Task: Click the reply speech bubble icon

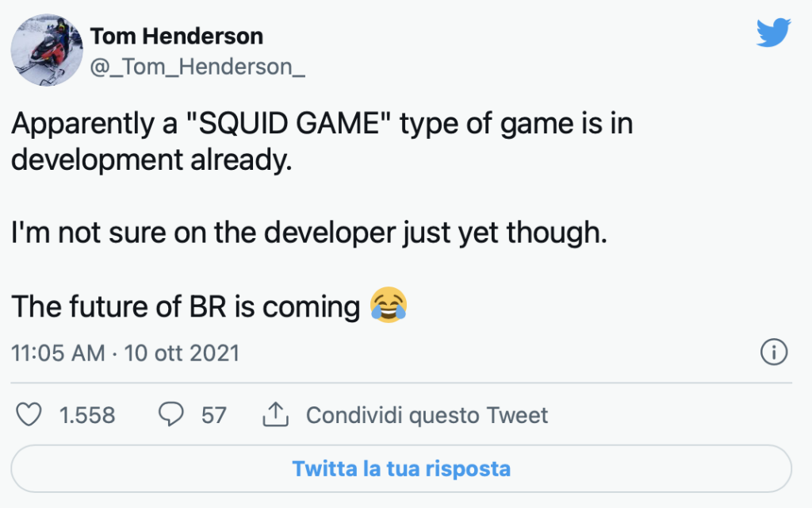Action: (x=171, y=414)
